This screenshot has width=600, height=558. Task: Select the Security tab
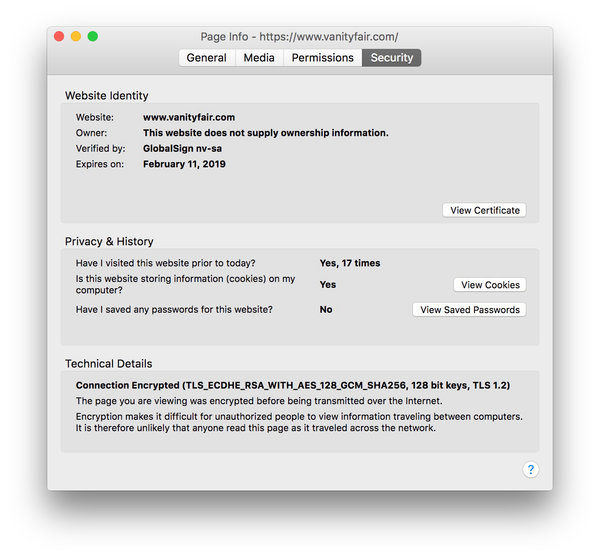tap(392, 58)
